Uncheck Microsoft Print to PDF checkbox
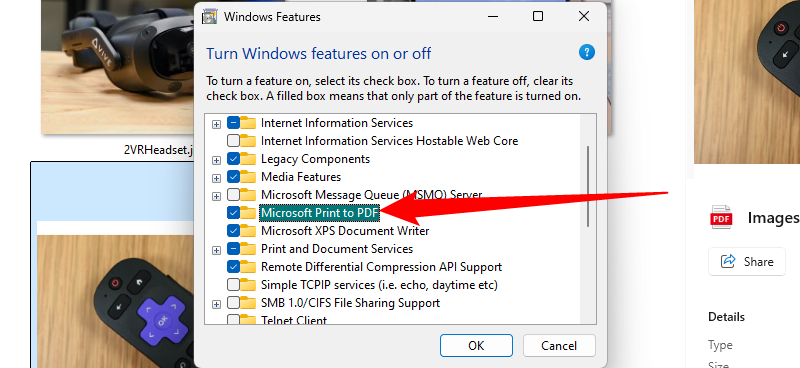800x368 pixels. pyautogui.click(x=233, y=213)
